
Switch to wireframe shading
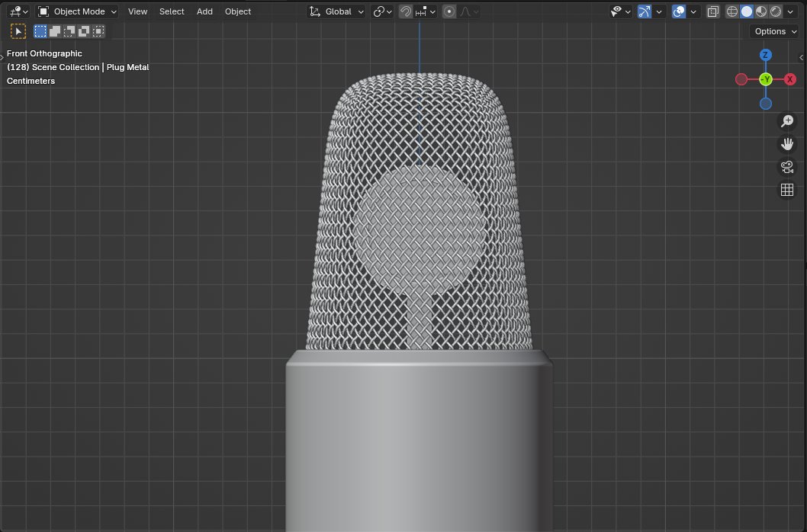[731, 11]
